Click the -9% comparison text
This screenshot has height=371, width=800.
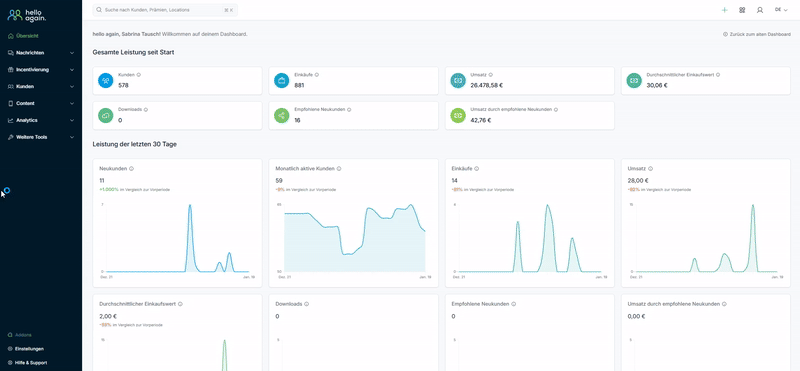tap(280, 189)
